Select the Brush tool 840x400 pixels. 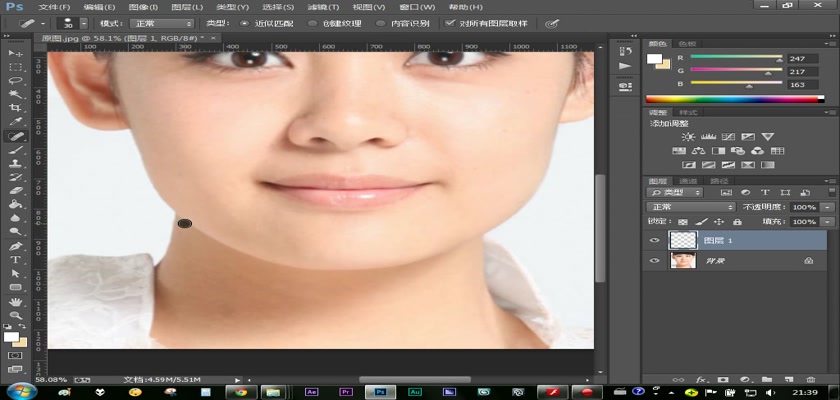click(x=16, y=150)
